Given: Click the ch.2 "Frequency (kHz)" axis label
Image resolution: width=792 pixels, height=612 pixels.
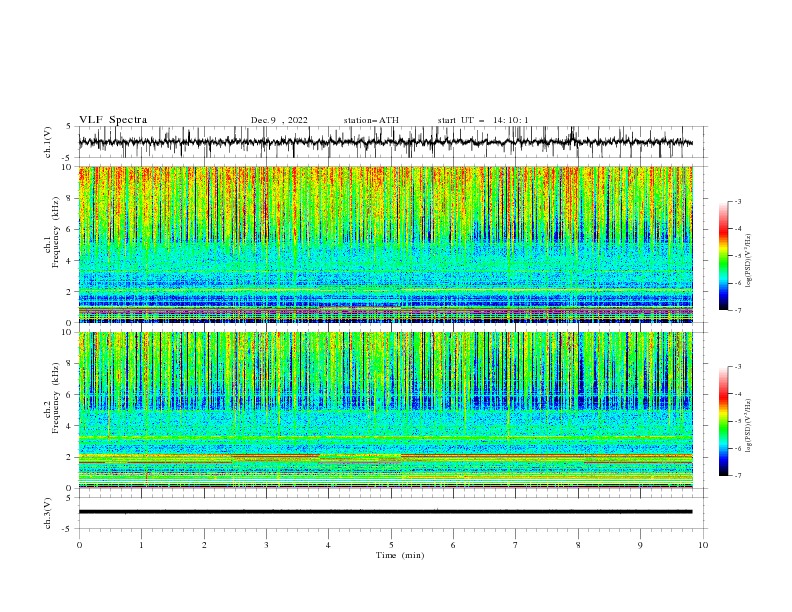Looking at the screenshot, I should [55, 398].
